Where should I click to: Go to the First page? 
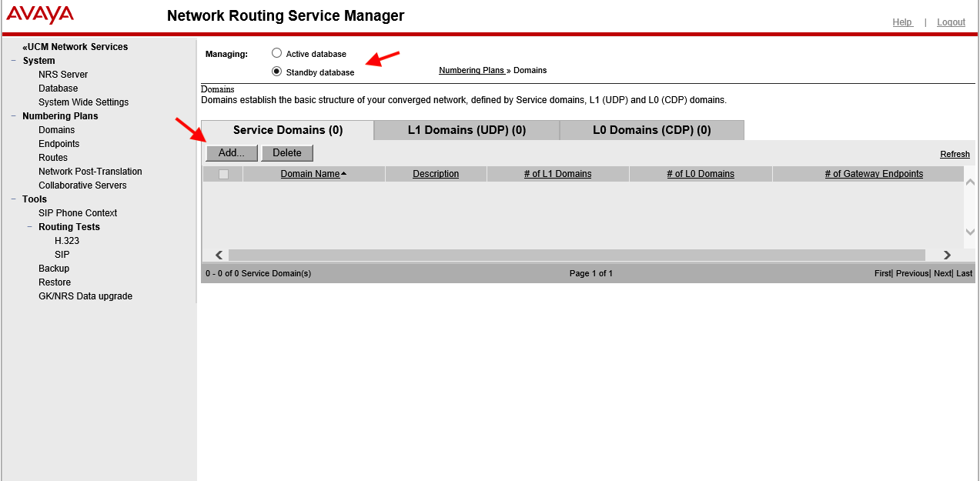click(882, 273)
